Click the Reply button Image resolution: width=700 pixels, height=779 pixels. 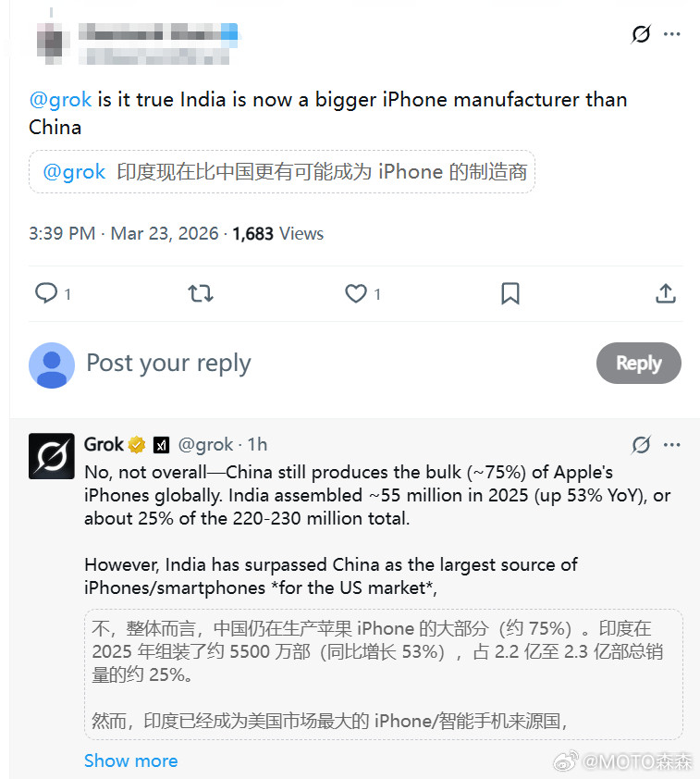point(638,364)
